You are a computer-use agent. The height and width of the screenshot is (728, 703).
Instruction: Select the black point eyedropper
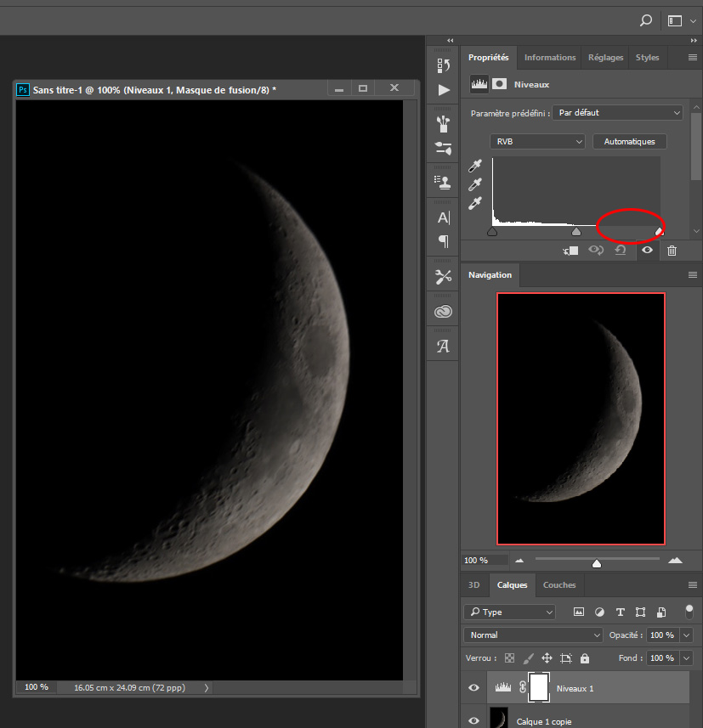475,166
